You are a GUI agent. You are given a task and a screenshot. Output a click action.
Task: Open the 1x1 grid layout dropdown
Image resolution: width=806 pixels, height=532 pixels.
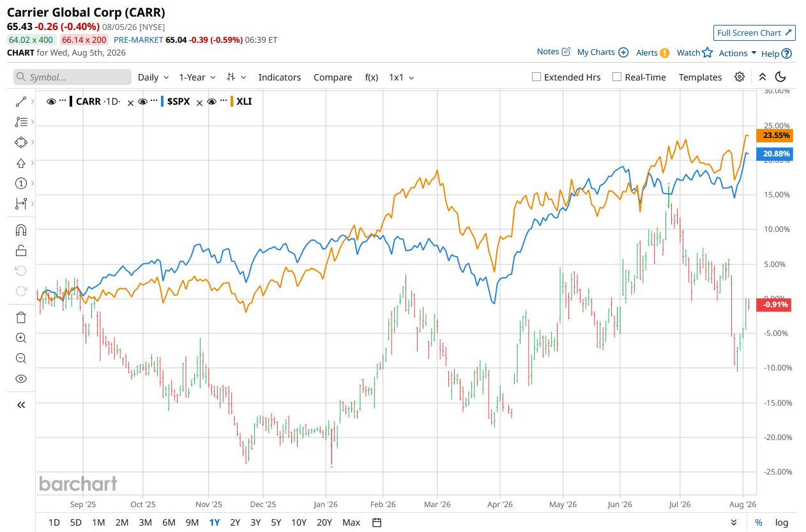point(402,77)
